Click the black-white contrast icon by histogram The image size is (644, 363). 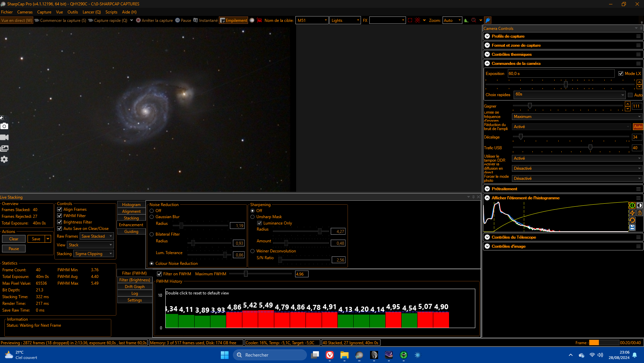coord(640,205)
